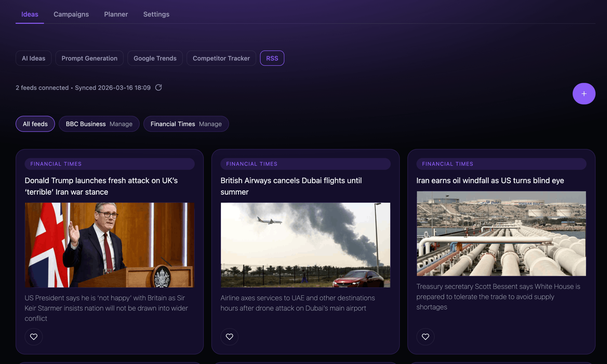Click Financial Times badge on Trump article
Screen dimensions: 607x364
point(110,164)
